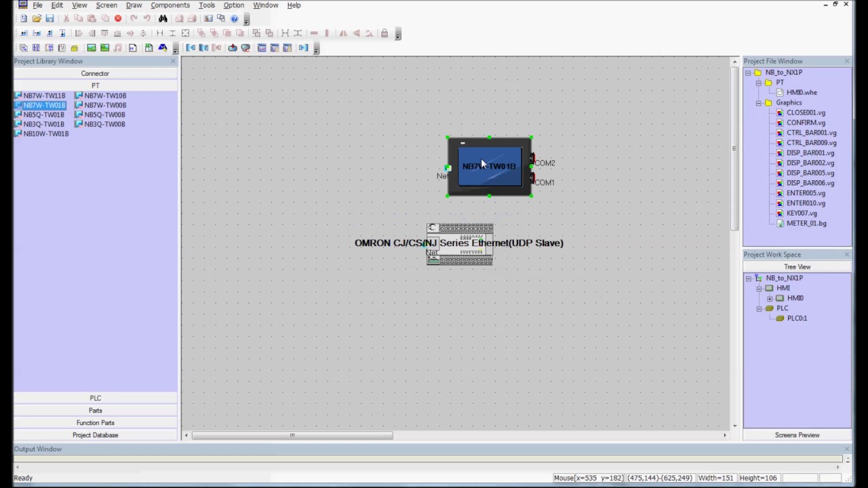Close the Project Library Window panel
This screenshot has height=488, width=868.
[x=173, y=61]
